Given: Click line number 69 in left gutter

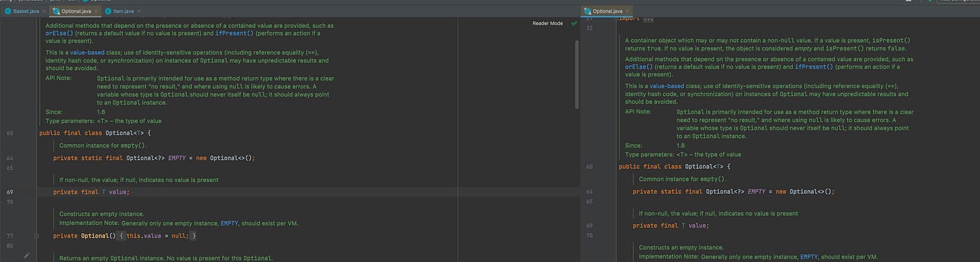Looking at the screenshot, I should tap(10, 191).
